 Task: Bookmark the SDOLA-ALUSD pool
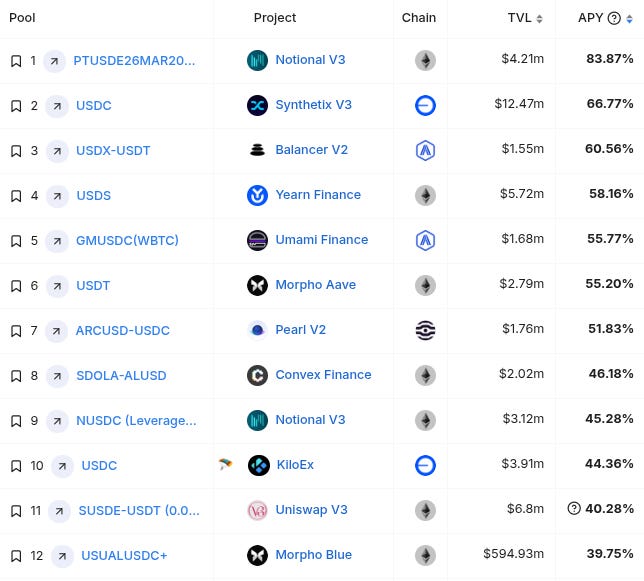tap(16, 376)
